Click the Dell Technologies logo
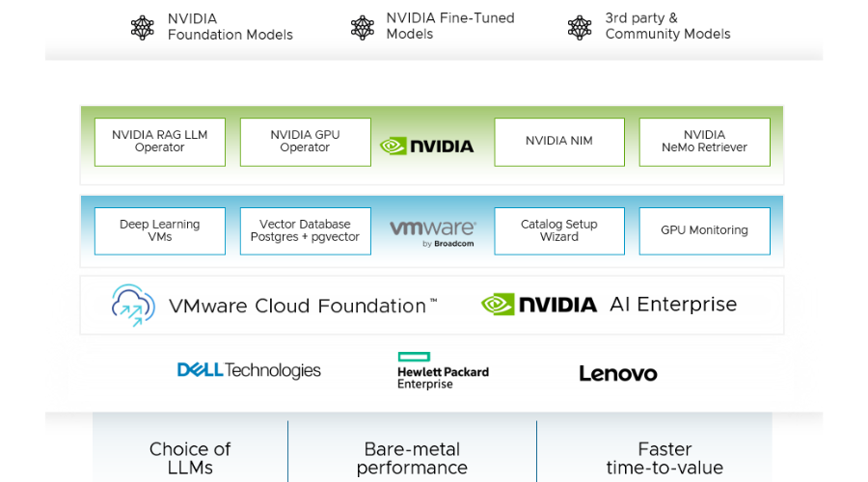 (x=249, y=370)
